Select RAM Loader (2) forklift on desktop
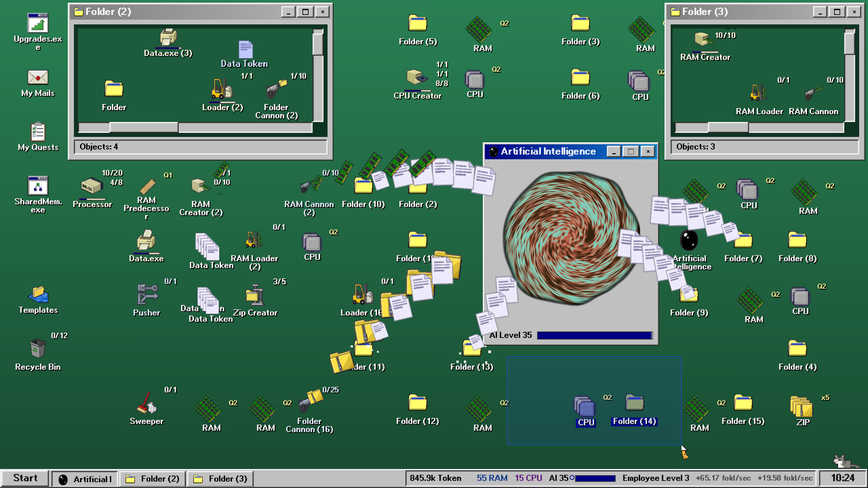Viewport: 868px width, 488px height. pos(254,240)
